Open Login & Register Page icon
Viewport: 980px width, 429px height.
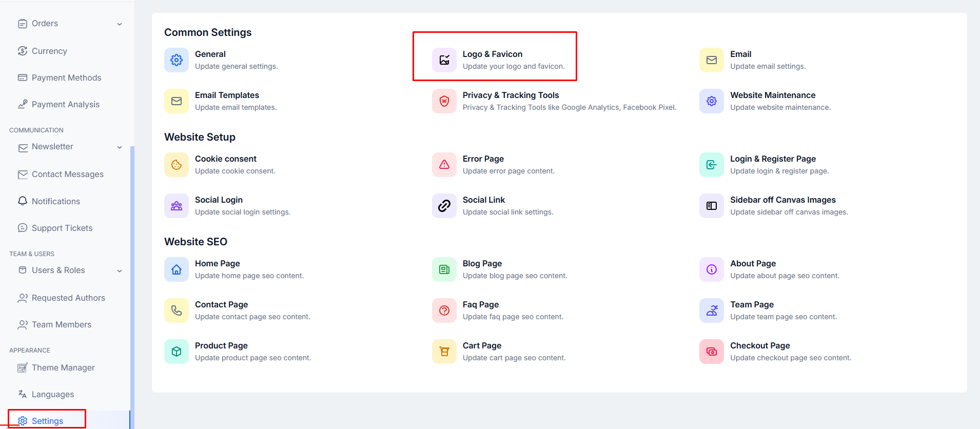click(712, 165)
